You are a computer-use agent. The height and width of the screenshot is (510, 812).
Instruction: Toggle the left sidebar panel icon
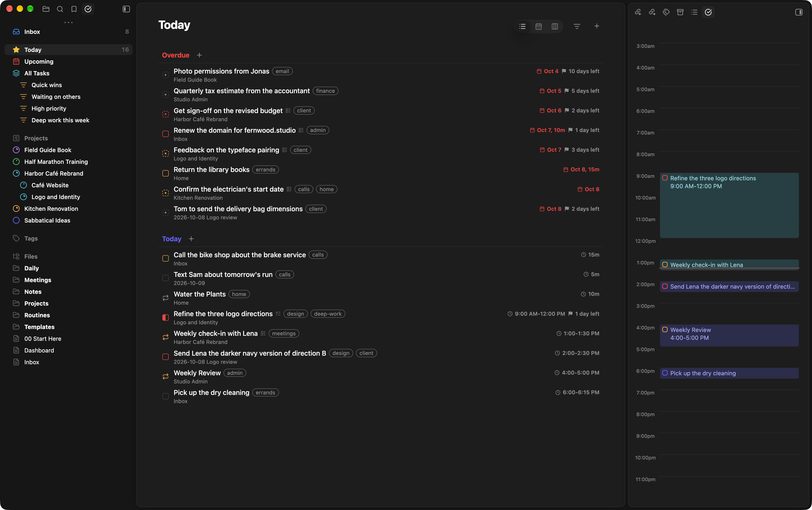(x=126, y=9)
